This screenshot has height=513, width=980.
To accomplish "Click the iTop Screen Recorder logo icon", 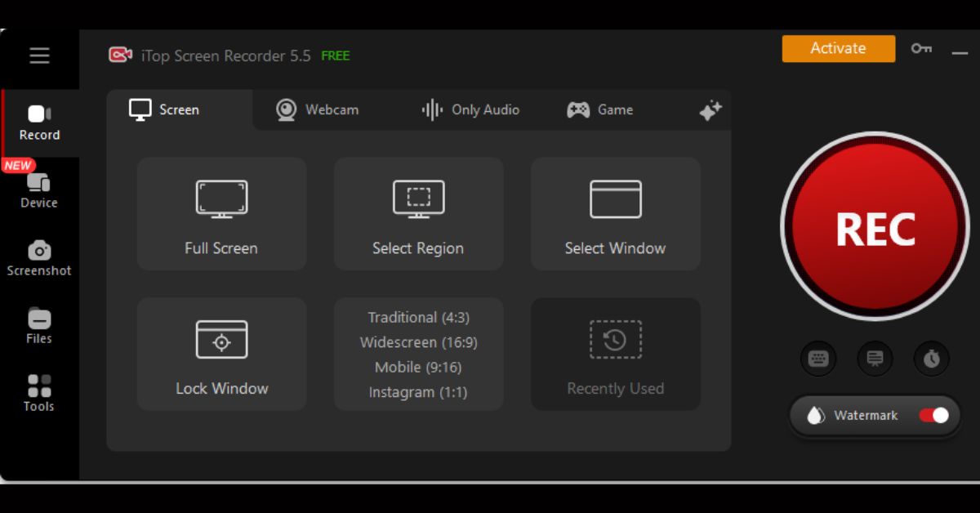I will tap(120, 55).
